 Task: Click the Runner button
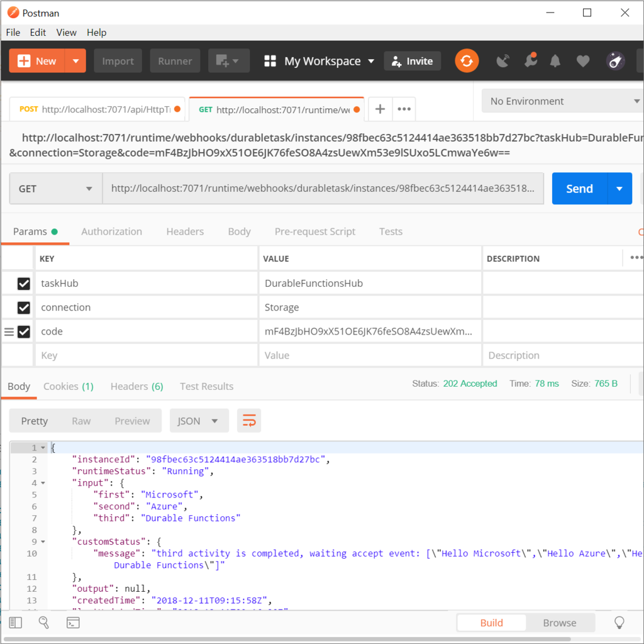pyautogui.click(x=175, y=61)
